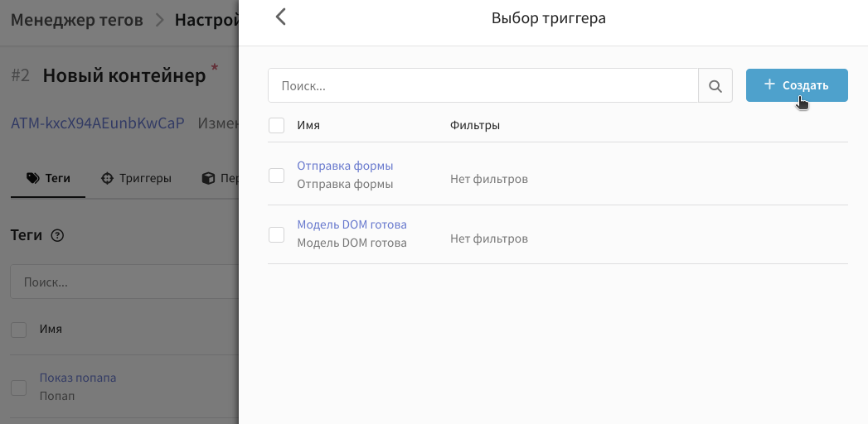This screenshot has height=424, width=868.
Task: Click the cube icon tab
Action: (x=209, y=178)
